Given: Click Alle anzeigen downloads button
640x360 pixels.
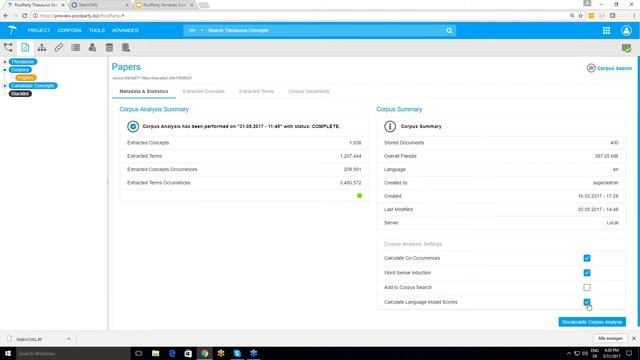Looking at the screenshot, I should 610,338.
